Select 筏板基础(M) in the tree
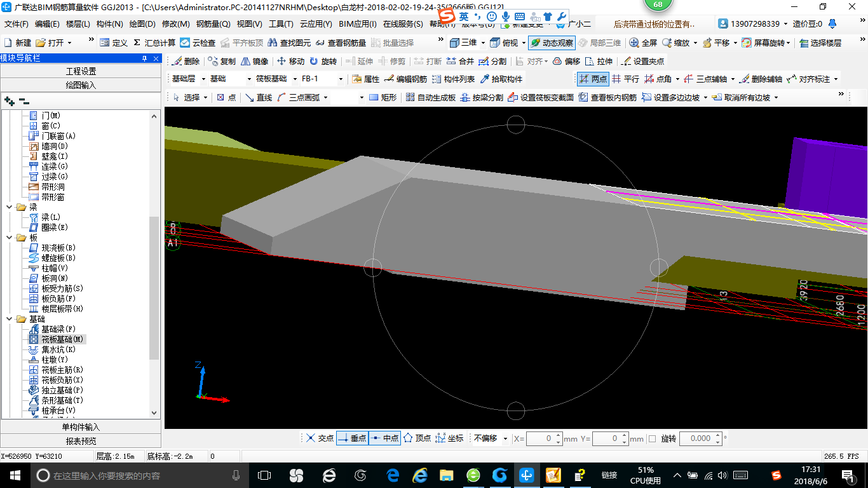This screenshot has height=488, width=868. coord(63,339)
